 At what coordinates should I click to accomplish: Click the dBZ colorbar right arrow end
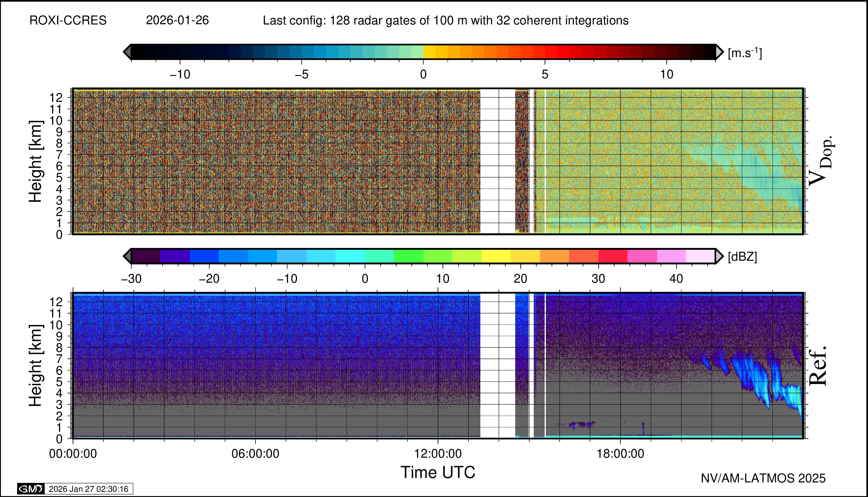pyautogui.click(x=719, y=256)
